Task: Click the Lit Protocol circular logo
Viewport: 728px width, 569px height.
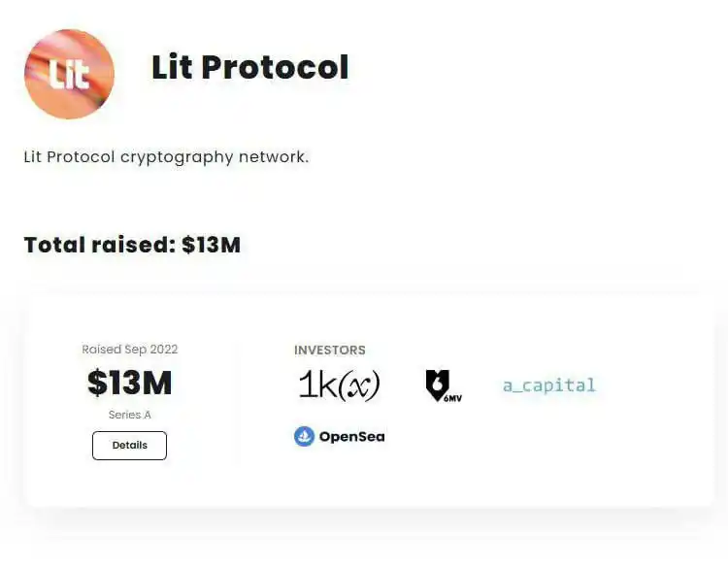Action: (69, 74)
